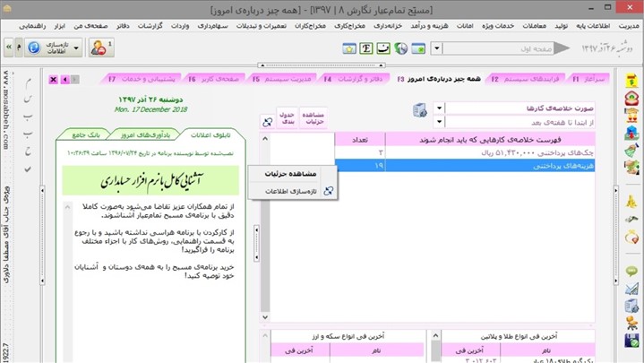The height and width of the screenshot is (363, 644).
Task: Click the green double-arrow expand toolbar button
Action: coord(9,48)
